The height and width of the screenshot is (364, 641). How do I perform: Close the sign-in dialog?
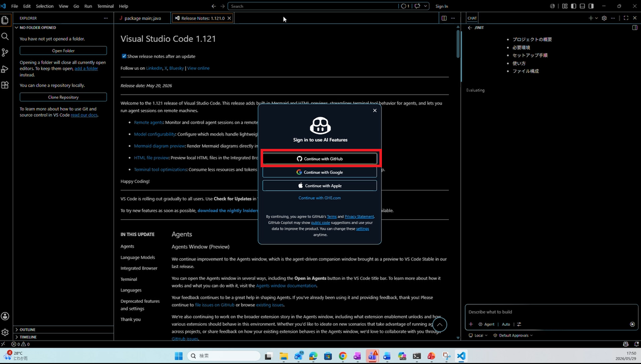pyautogui.click(x=375, y=110)
